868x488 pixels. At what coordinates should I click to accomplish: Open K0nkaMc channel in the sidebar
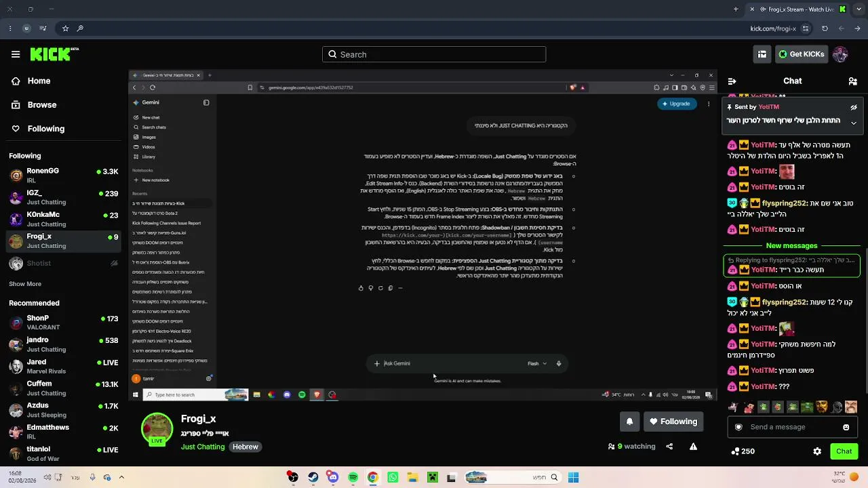(x=64, y=219)
